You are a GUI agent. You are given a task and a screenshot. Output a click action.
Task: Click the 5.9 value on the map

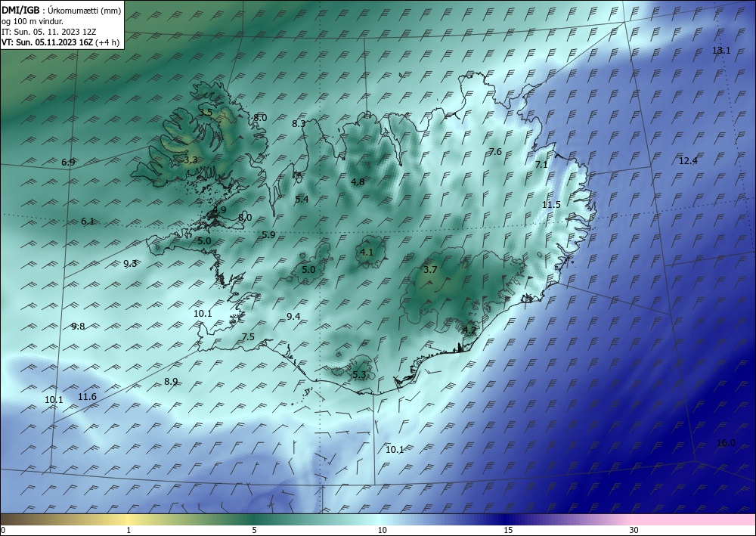point(268,235)
